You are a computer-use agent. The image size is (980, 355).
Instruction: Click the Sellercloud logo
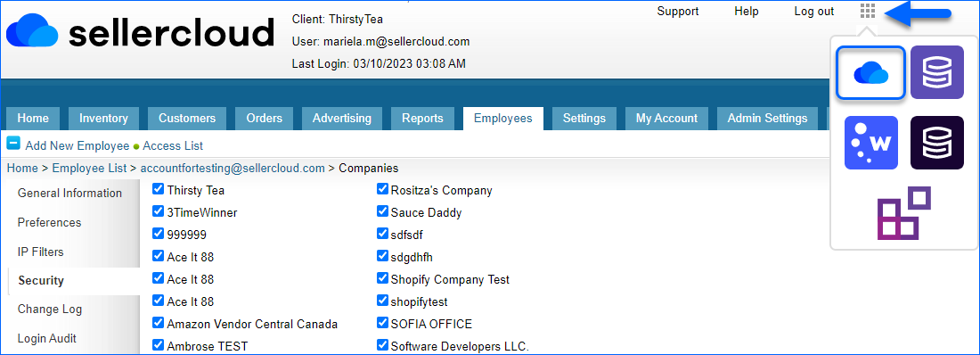coord(140,32)
